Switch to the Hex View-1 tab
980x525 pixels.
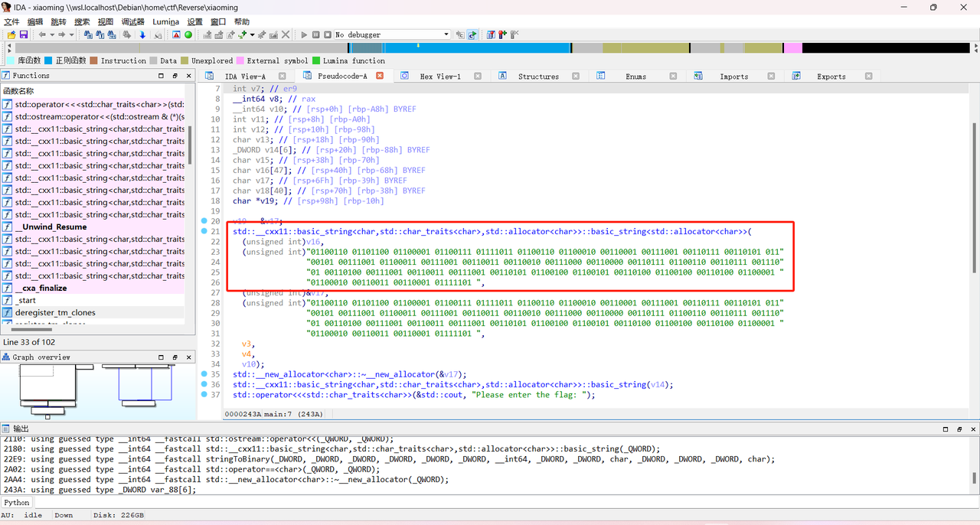tap(439, 77)
